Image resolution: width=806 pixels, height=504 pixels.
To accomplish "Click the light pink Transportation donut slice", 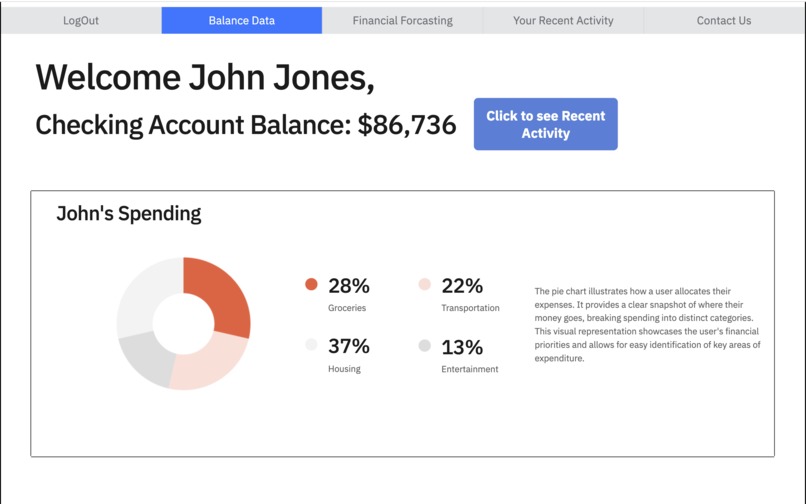I will point(211,366).
